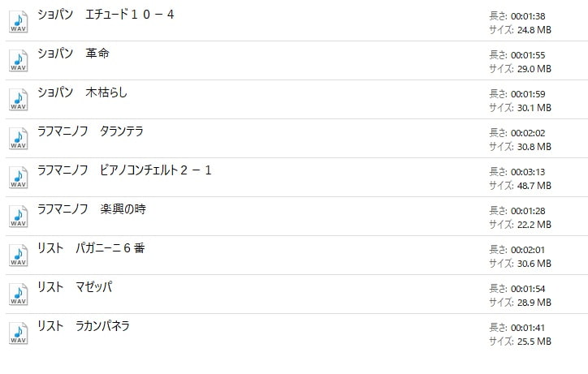Click the file titled リスト マゼッパ
This screenshot has height=374, width=588.
click(75, 287)
